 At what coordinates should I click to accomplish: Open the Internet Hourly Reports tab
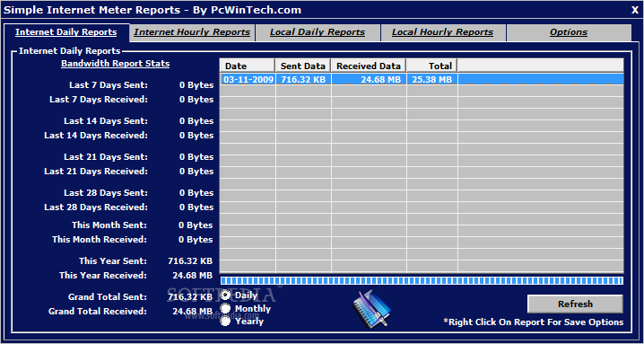[x=192, y=32]
